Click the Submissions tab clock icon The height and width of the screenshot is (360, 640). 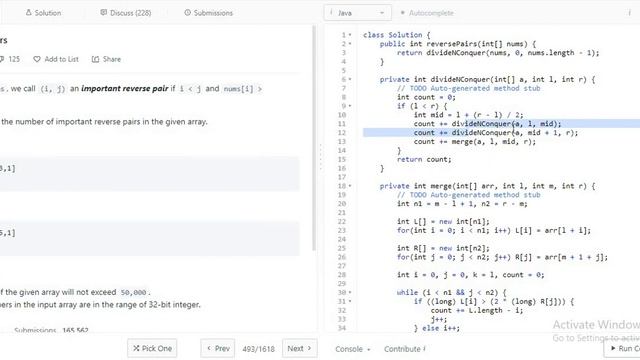tap(187, 13)
